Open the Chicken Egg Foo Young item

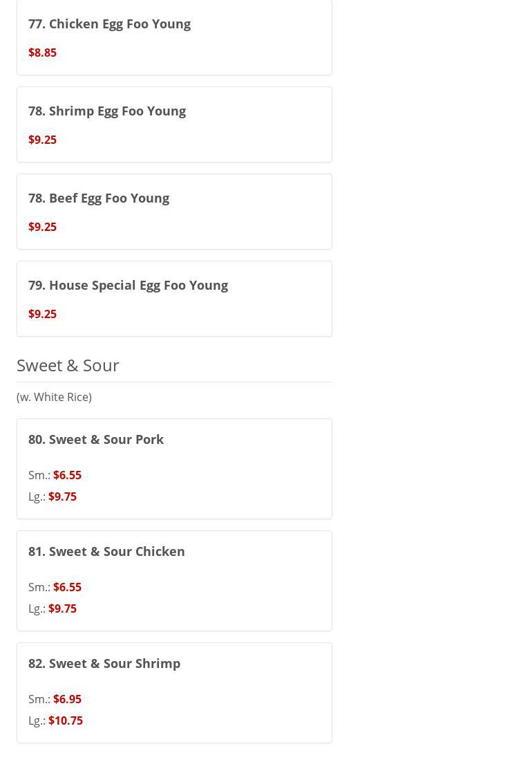click(x=109, y=24)
